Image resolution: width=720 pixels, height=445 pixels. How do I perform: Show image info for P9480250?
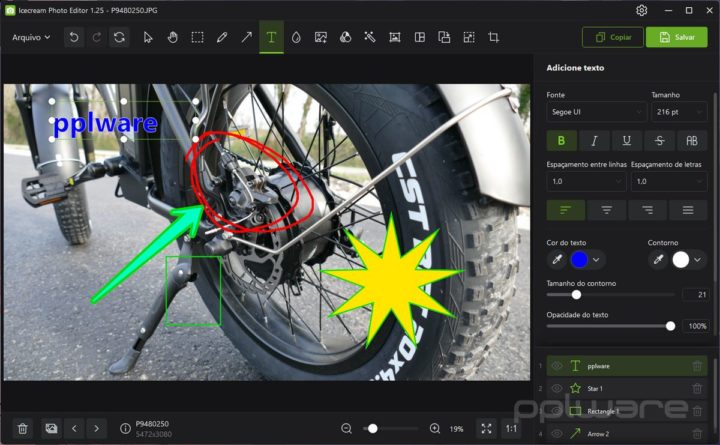click(125, 428)
